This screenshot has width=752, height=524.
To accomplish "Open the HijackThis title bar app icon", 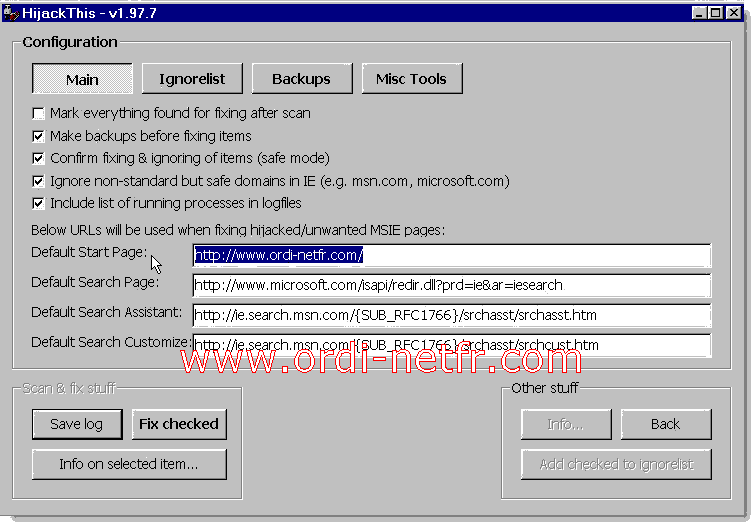I will (x=11, y=13).
